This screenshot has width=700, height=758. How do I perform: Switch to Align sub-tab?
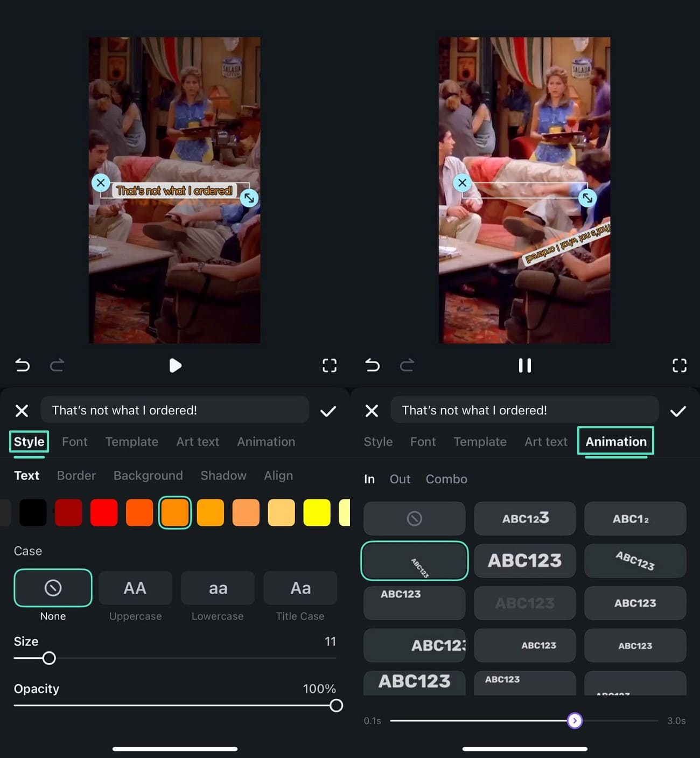[278, 476]
